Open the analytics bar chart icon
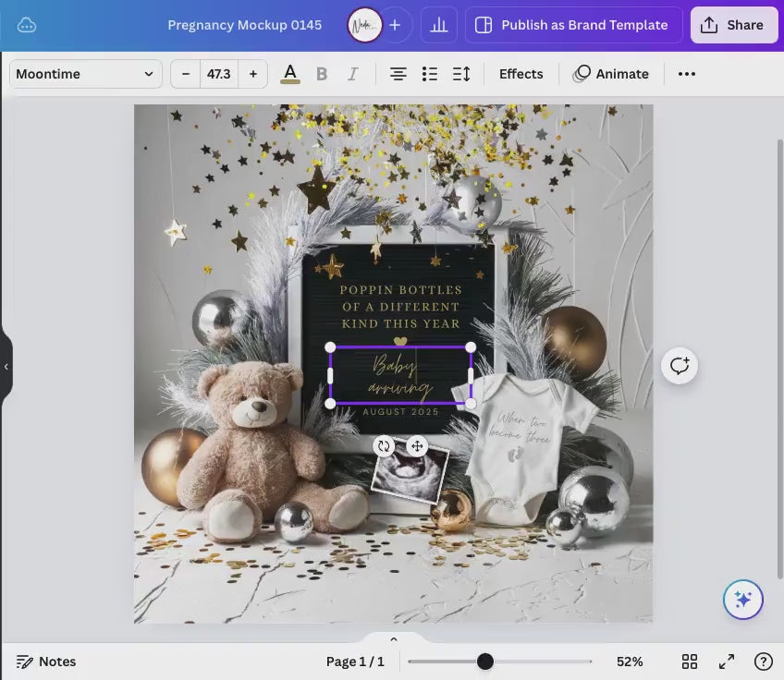The width and height of the screenshot is (784, 680). pos(439,25)
